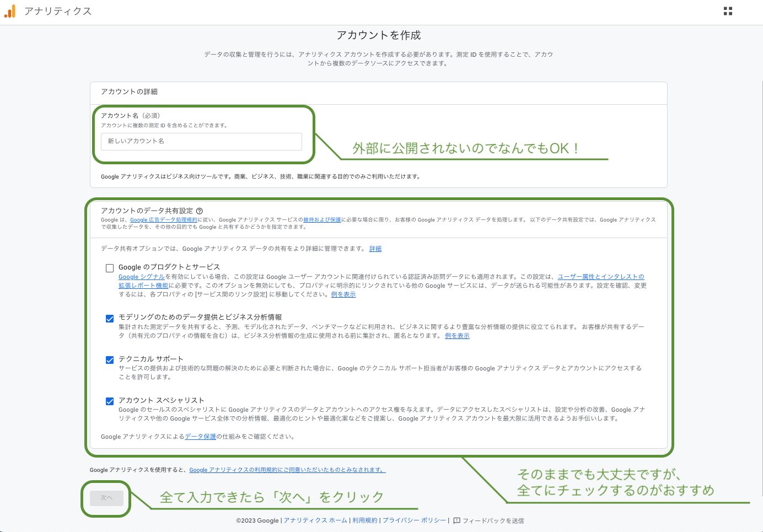Click the テクニカル サポート label text
Image resolution: width=763 pixels, height=532 pixels.
[151, 359]
